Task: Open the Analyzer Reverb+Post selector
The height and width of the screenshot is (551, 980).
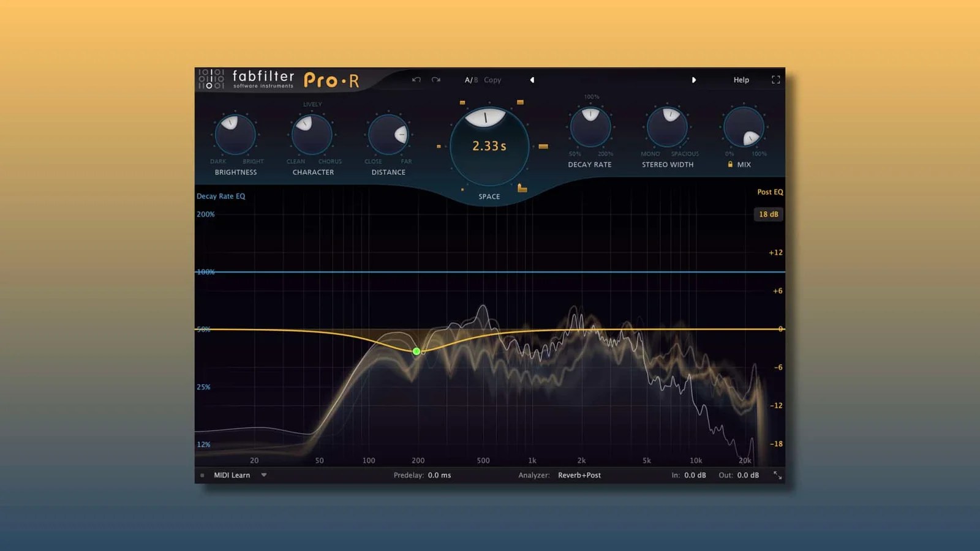Action: tap(579, 475)
